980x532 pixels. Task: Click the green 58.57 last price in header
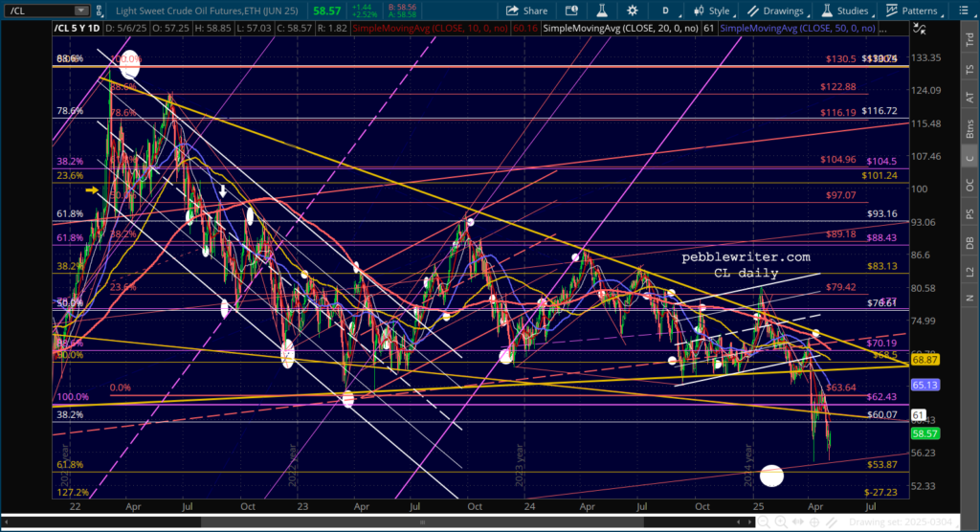327,11
